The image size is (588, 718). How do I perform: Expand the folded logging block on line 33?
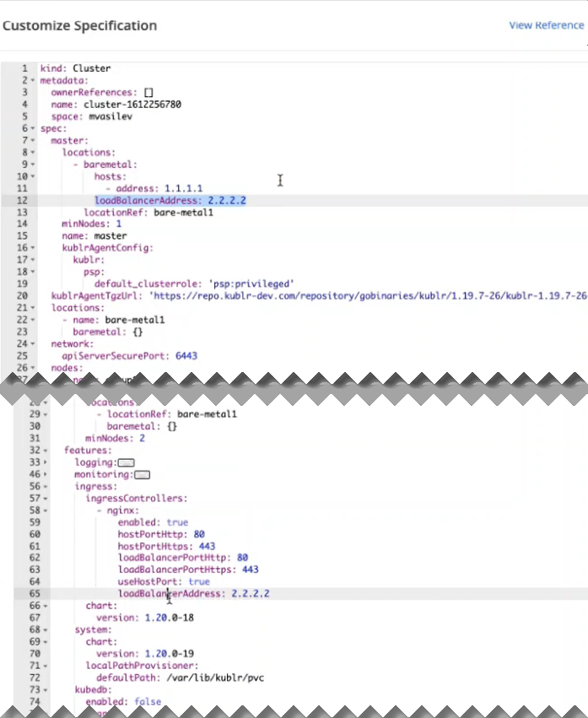point(45,462)
